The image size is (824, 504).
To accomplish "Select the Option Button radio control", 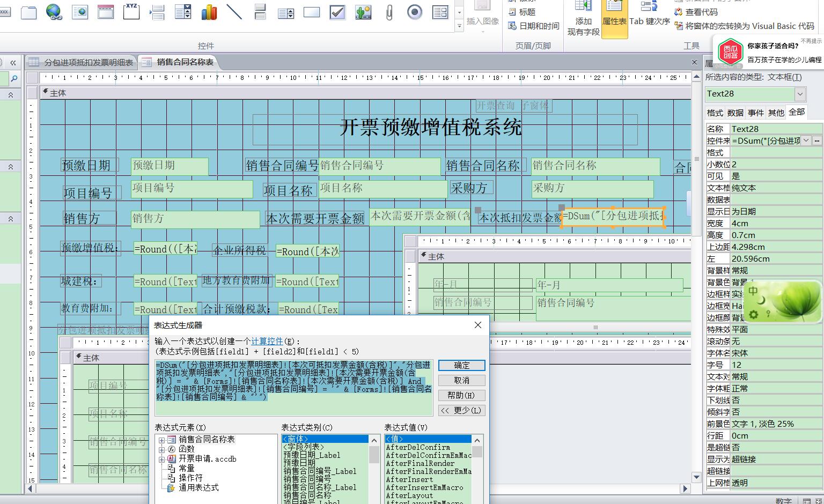I will [415, 12].
